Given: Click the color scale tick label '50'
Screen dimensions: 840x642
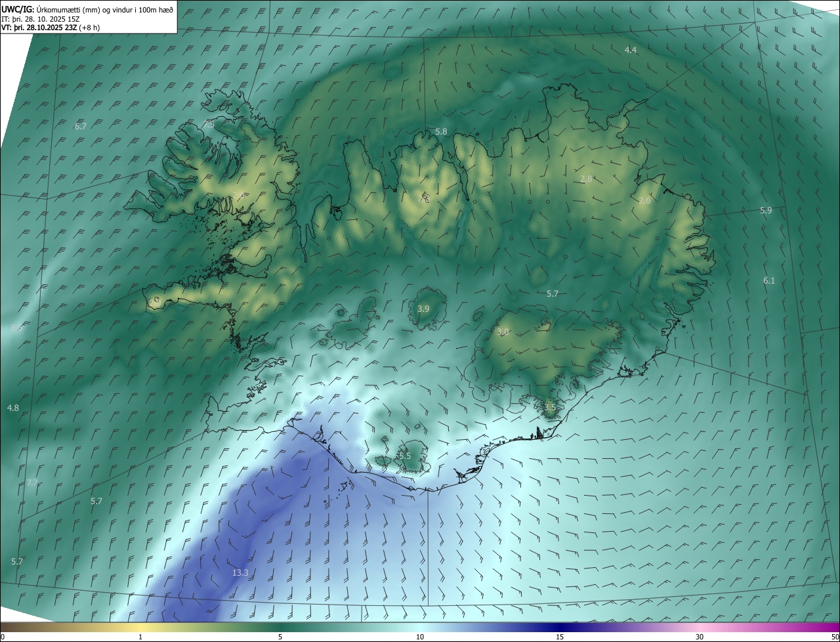Looking at the screenshot, I should (x=835, y=637).
